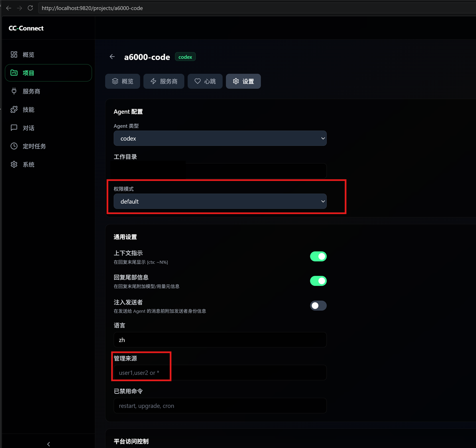Switch to the project 概览 tab
Screen dimensions: 476x448
point(123,81)
